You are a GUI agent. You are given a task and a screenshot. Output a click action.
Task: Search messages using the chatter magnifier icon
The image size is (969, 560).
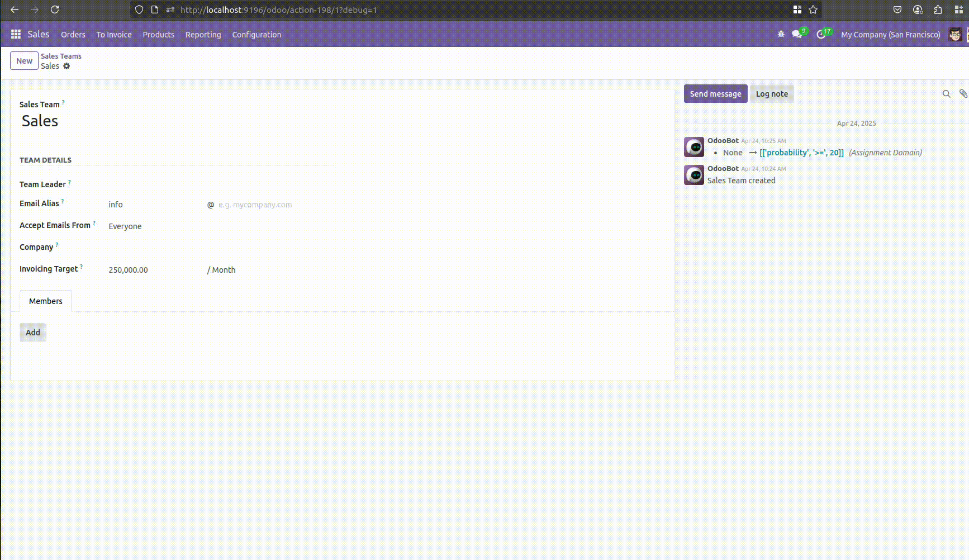pyautogui.click(x=946, y=94)
